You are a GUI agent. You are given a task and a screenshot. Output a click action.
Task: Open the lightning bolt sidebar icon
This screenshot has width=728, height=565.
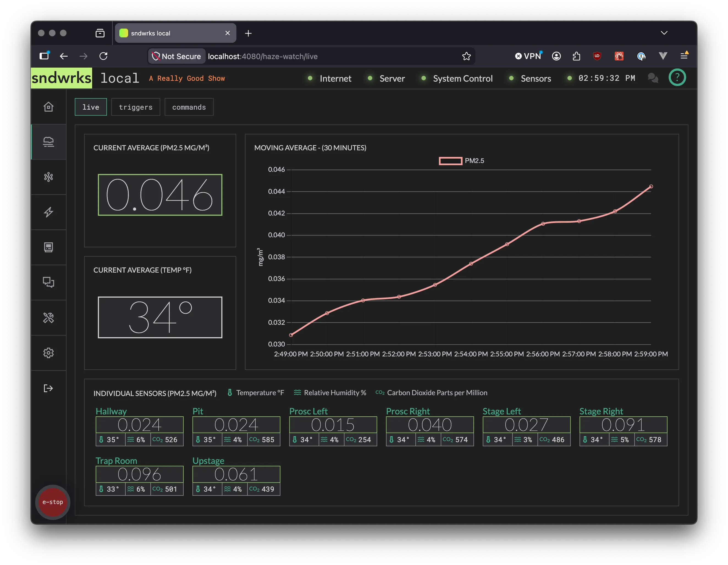(48, 212)
